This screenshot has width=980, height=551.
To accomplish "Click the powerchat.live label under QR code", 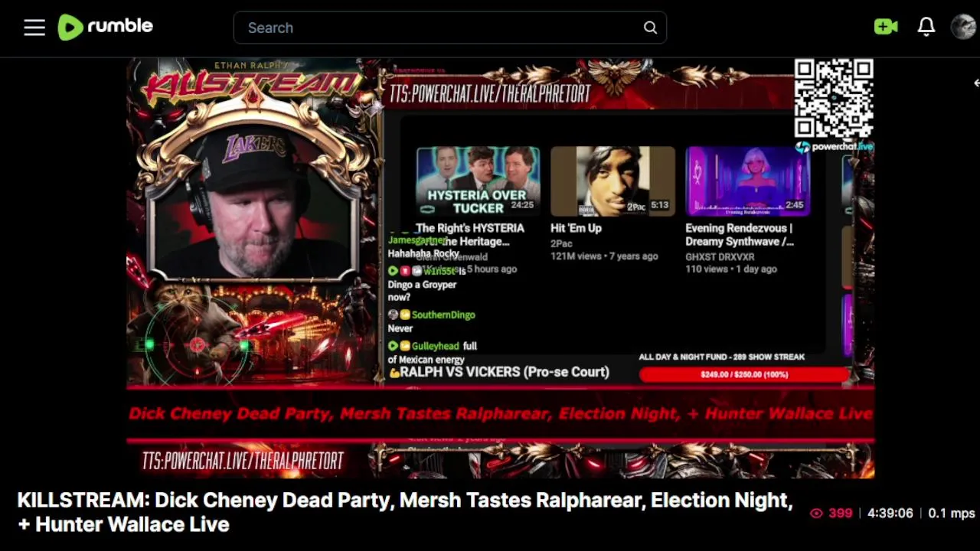I will point(835,146).
